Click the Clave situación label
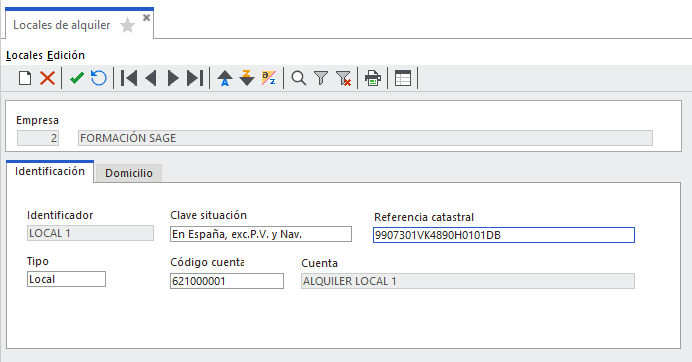 tap(208, 215)
